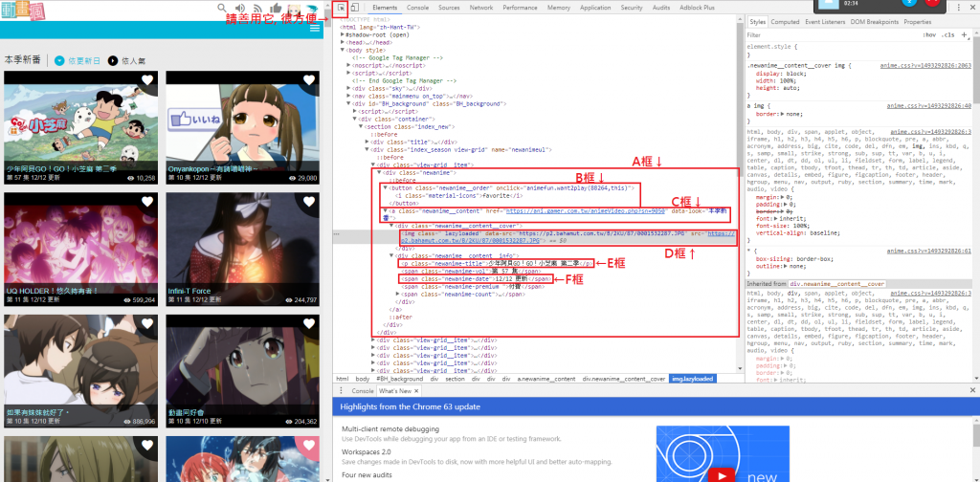
Task: Expand the noscript node
Action: point(348,65)
